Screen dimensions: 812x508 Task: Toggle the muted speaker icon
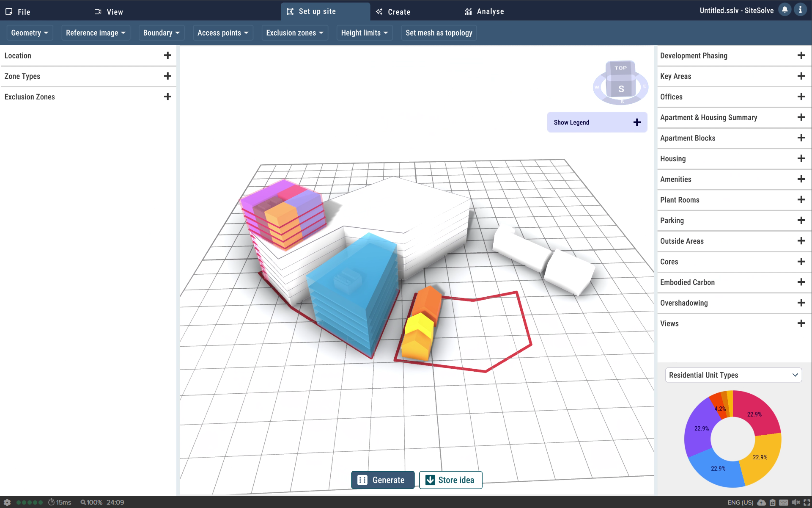(x=796, y=502)
